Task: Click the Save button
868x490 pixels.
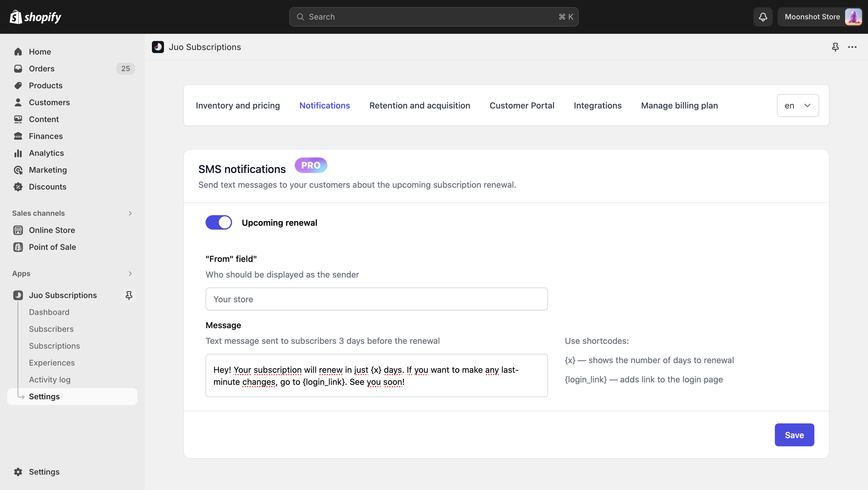Action: [x=794, y=435]
